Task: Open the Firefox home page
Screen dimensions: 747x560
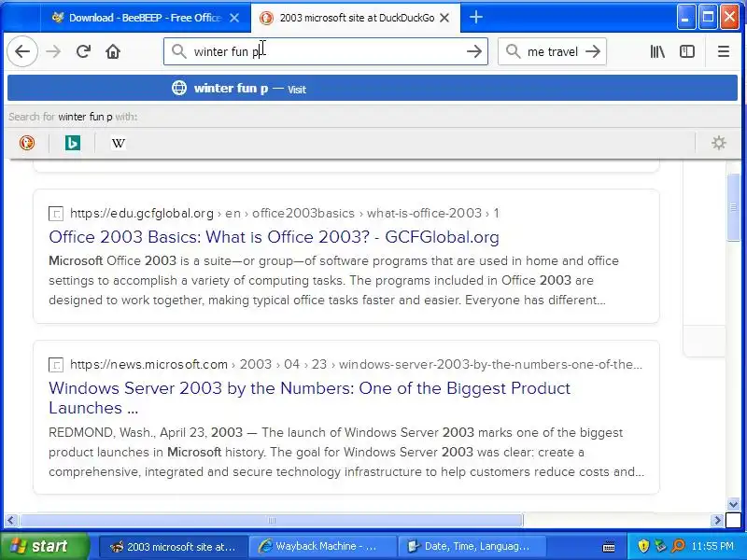Action: point(113,51)
